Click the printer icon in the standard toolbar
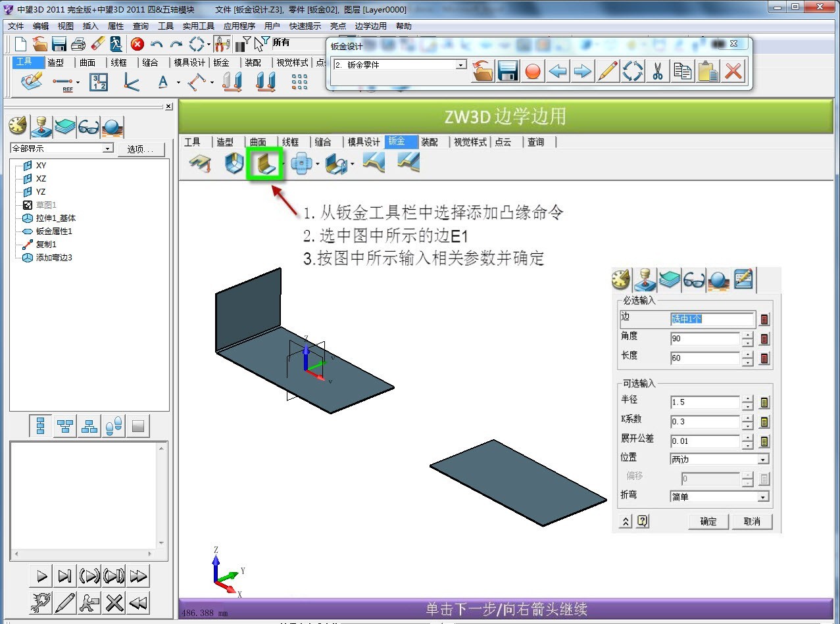 tap(79, 44)
